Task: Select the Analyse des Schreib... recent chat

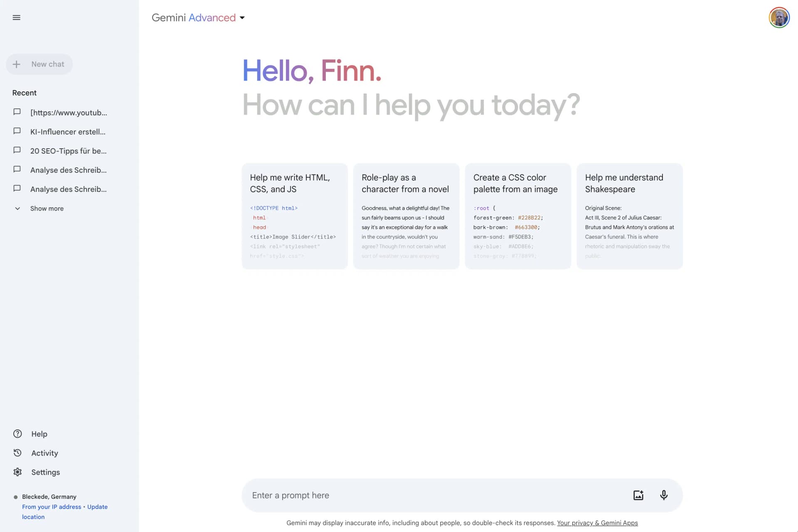Action: [x=69, y=170]
